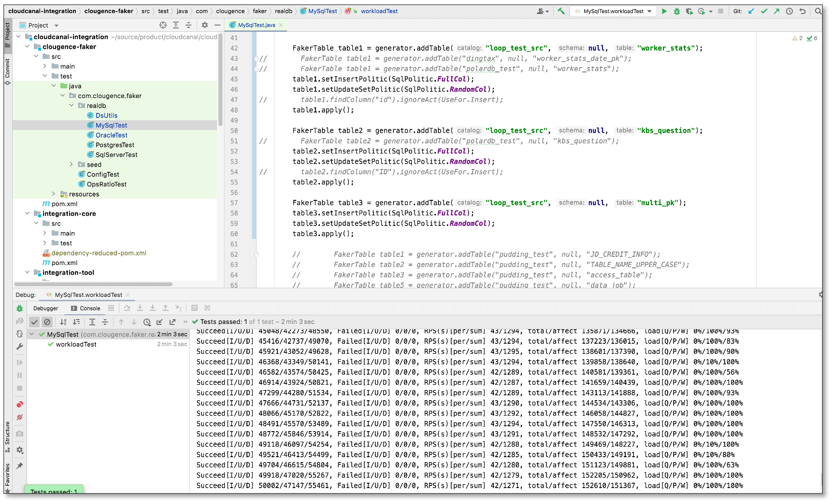
Task: Collapse the integration-core module node
Action: click(28, 213)
